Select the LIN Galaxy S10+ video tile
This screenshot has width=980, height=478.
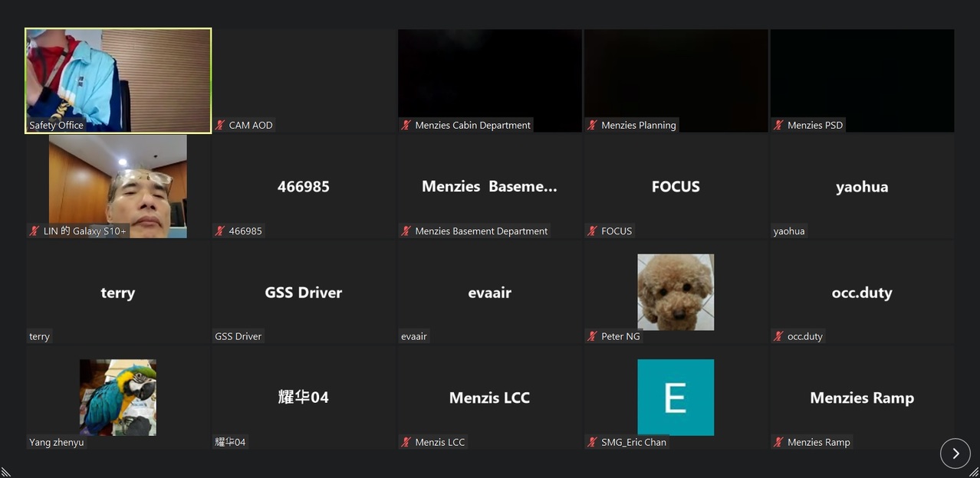118,186
